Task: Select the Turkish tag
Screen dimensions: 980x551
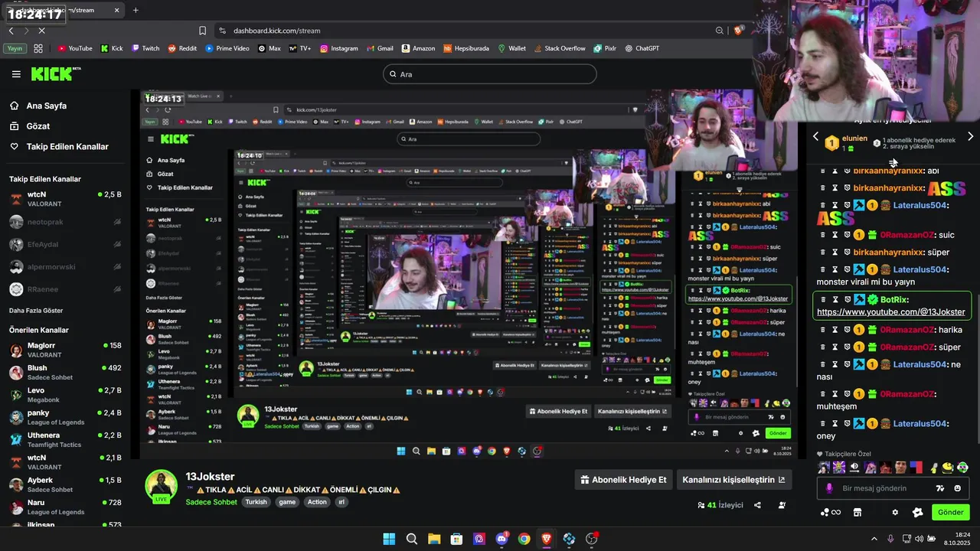Action: click(256, 502)
